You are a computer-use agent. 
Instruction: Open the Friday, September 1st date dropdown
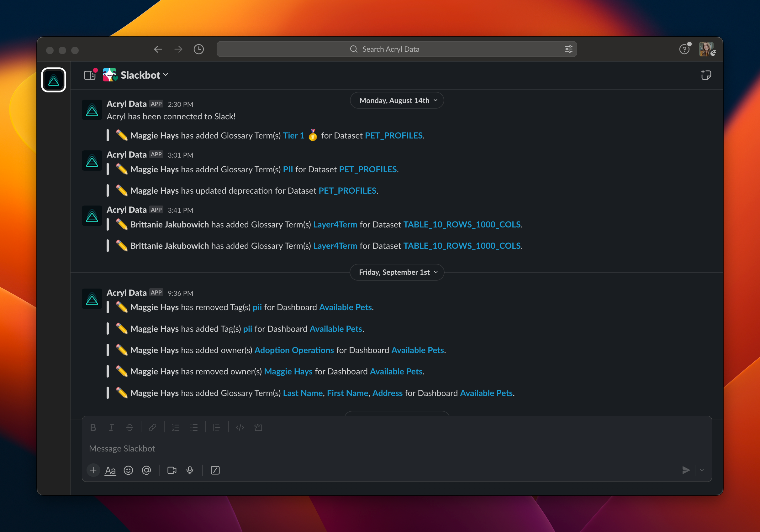pos(397,272)
